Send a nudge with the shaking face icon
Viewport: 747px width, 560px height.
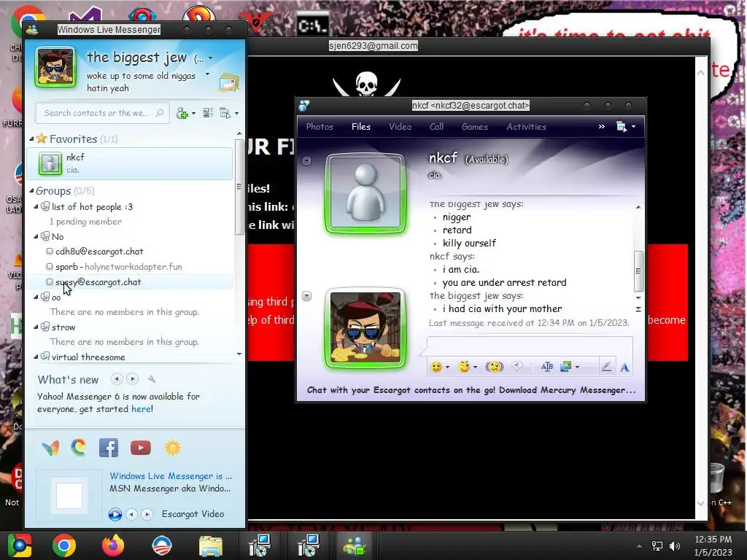point(495,367)
